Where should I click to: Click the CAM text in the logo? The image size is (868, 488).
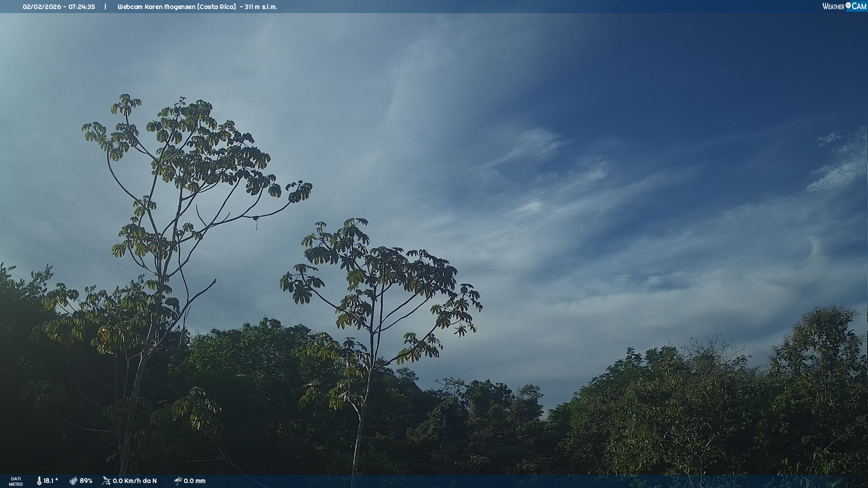click(859, 6)
